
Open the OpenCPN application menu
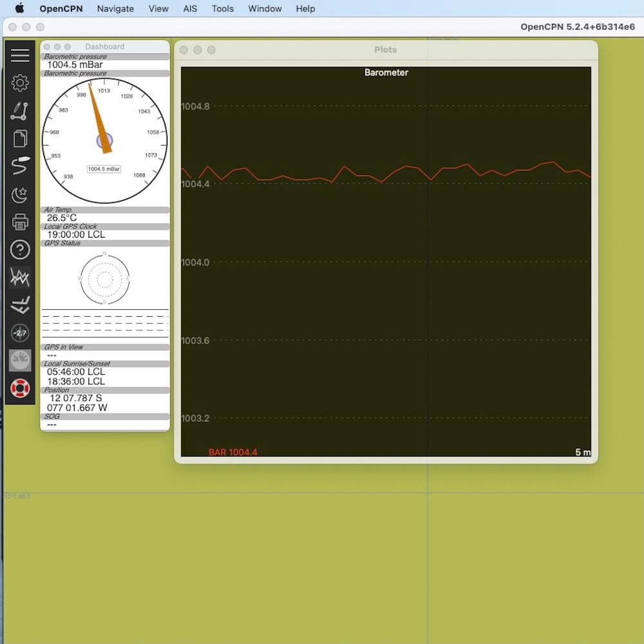(61, 8)
